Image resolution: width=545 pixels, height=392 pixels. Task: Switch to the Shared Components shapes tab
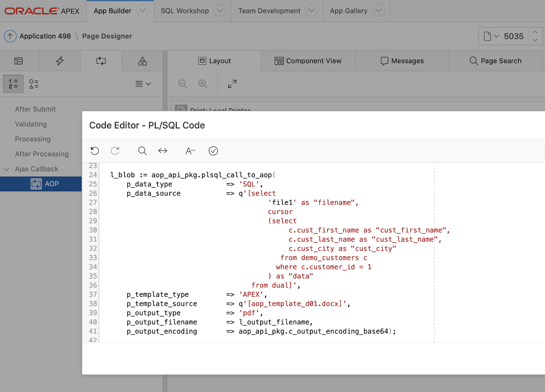click(142, 61)
